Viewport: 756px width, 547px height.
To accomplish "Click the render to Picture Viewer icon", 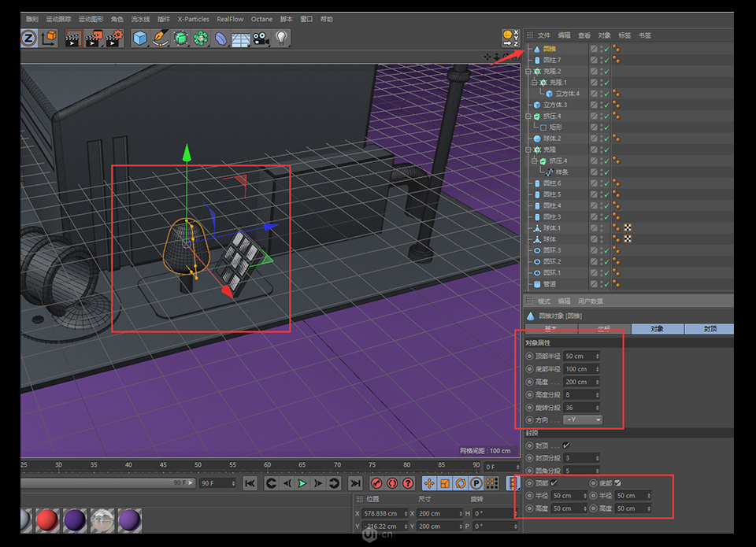I will coord(92,38).
